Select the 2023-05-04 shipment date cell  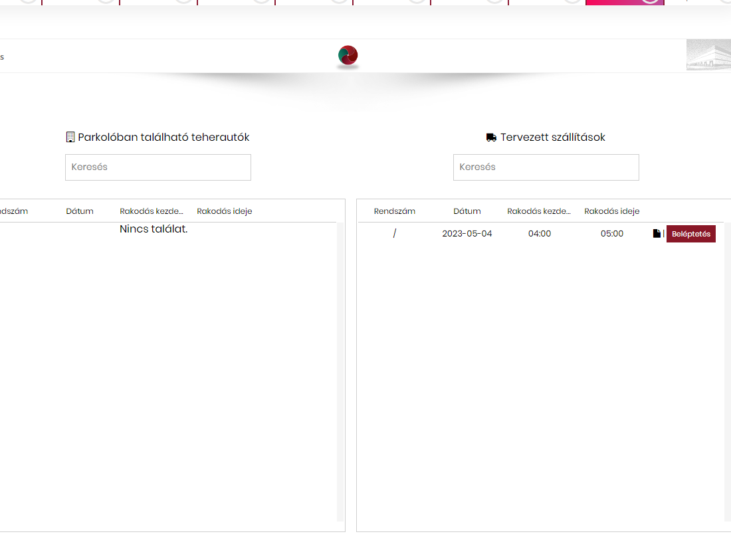click(x=467, y=234)
